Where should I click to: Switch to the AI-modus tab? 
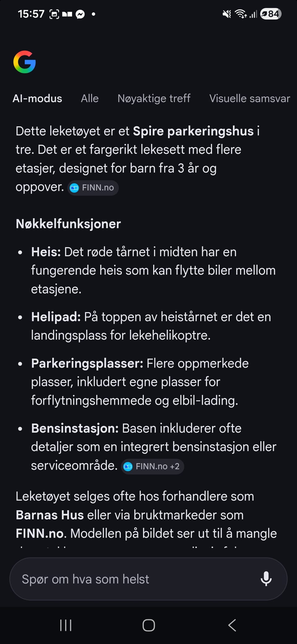click(37, 98)
